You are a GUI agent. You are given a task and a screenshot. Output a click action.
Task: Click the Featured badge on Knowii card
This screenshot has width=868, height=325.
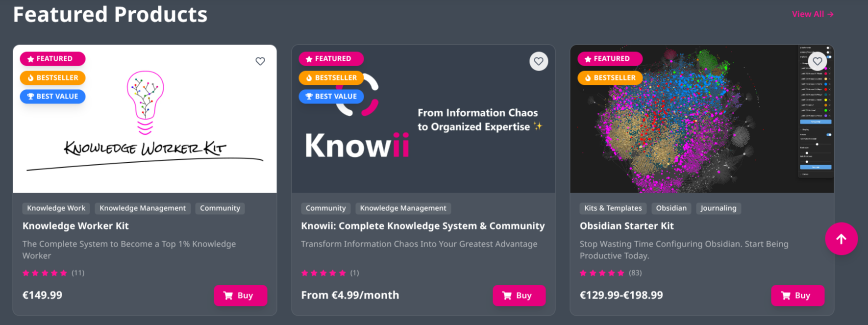coord(331,59)
